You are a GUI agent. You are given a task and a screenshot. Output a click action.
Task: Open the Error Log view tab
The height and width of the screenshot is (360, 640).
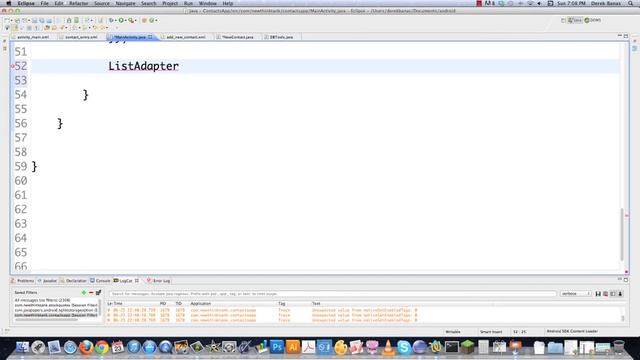(x=158, y=281)
